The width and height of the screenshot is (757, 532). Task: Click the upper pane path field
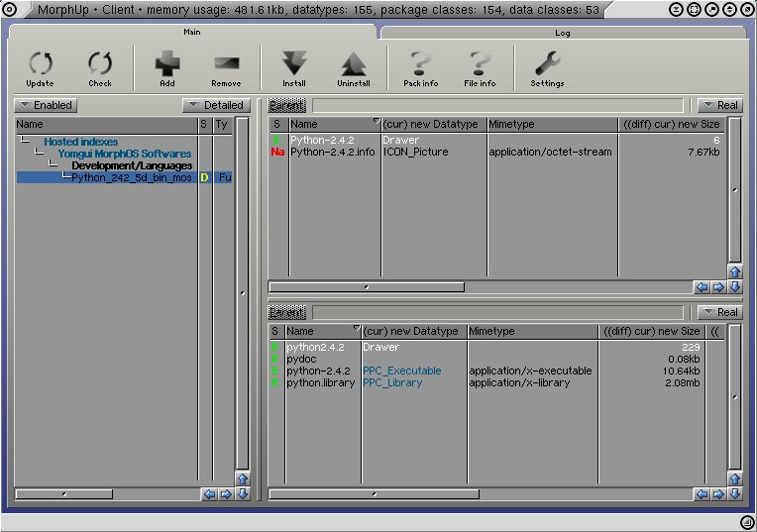[x=497, y=105]
